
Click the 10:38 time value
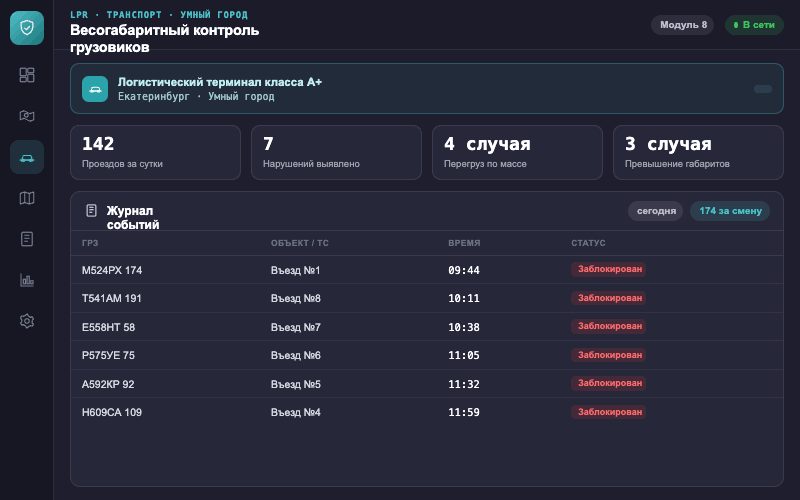[x=464, y=327]
